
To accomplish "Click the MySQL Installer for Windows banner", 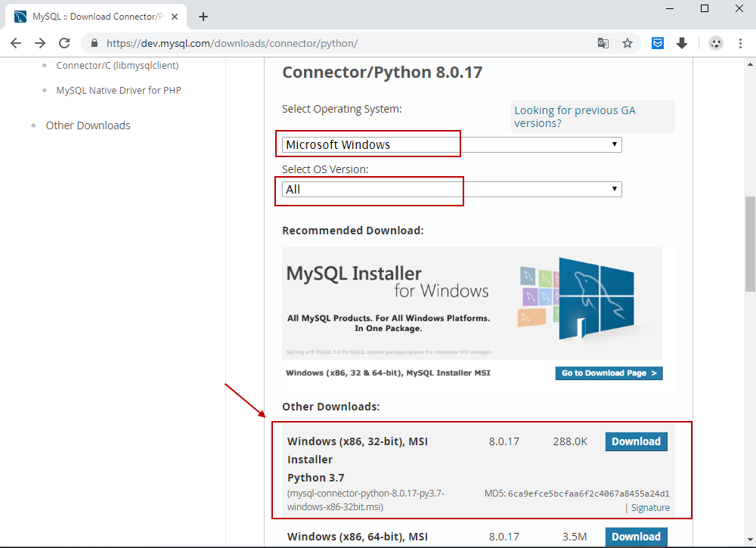I will 472,303.
